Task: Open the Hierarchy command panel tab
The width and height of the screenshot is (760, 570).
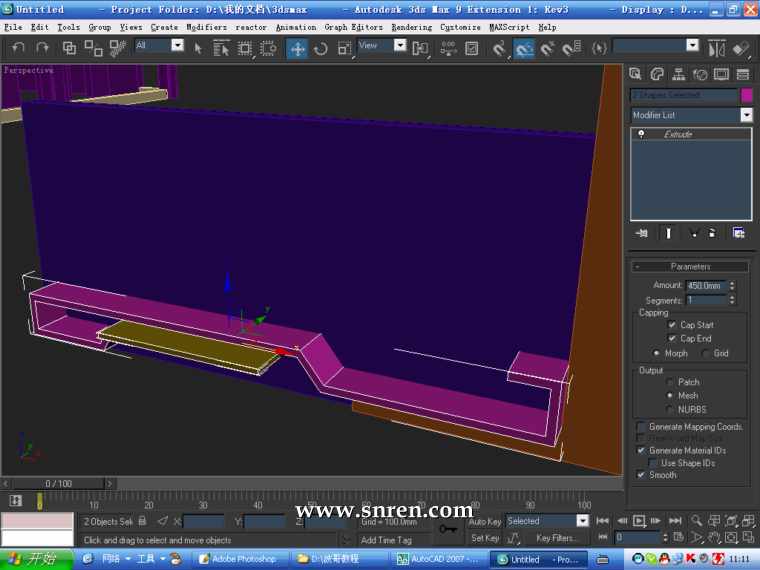Action: tap(678, 74)
